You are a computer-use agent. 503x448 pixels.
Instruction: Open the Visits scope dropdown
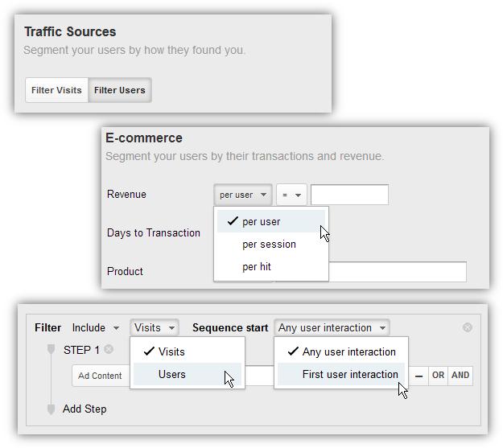pyautogui.click(x=155, y=327)
